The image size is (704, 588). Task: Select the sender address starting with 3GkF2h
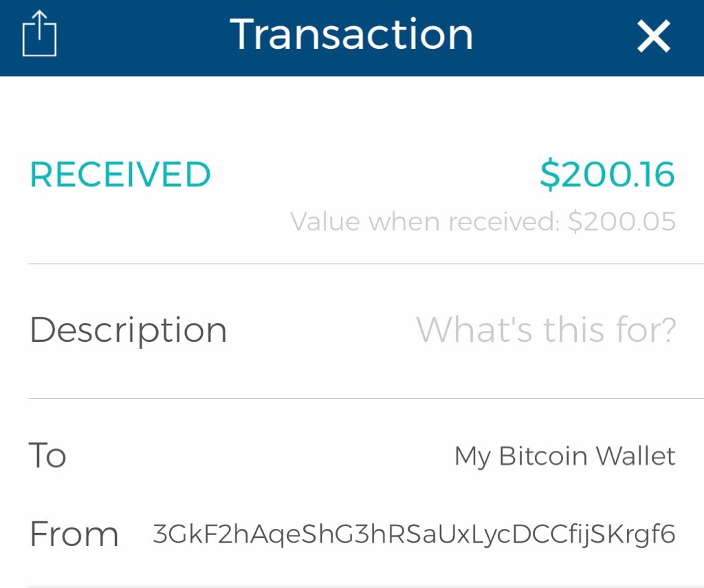coord(414,534)
